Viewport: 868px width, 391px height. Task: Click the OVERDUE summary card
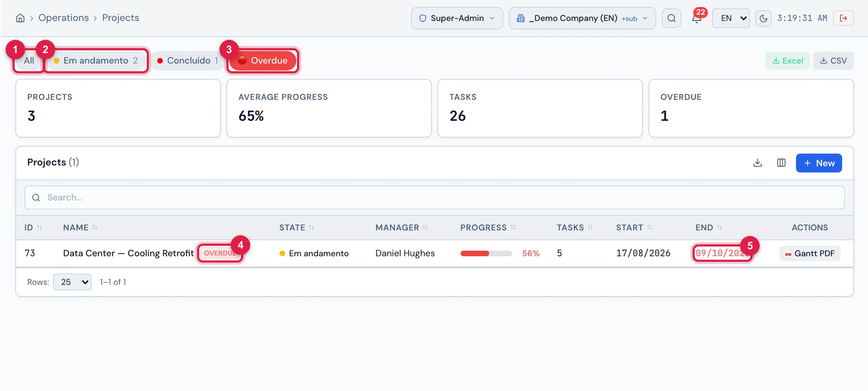click(x=751, y=108)
